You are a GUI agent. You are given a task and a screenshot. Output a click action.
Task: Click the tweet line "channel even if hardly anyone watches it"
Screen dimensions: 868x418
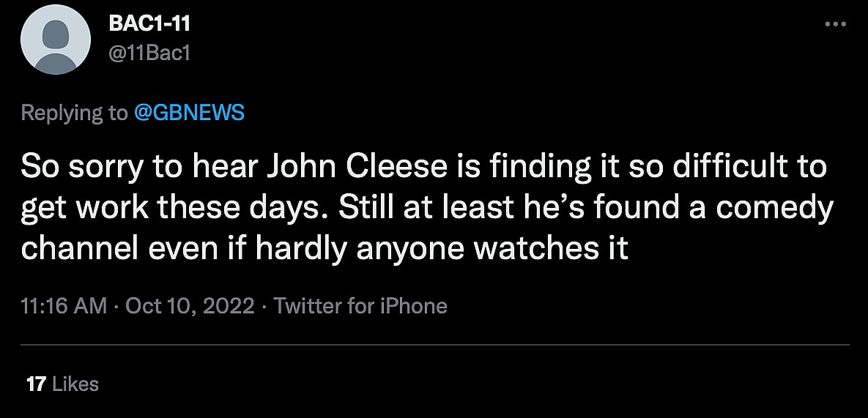(x=324, y=249)
